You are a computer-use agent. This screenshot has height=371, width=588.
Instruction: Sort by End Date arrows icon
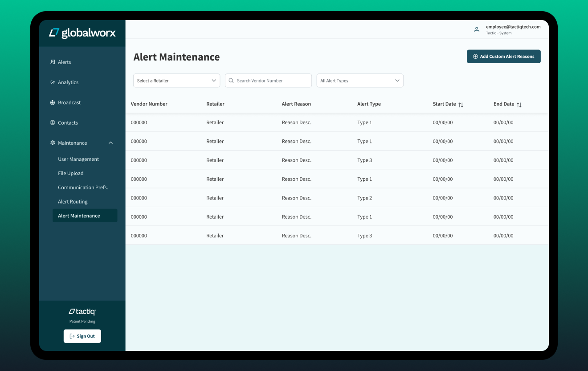pos(519,105)
